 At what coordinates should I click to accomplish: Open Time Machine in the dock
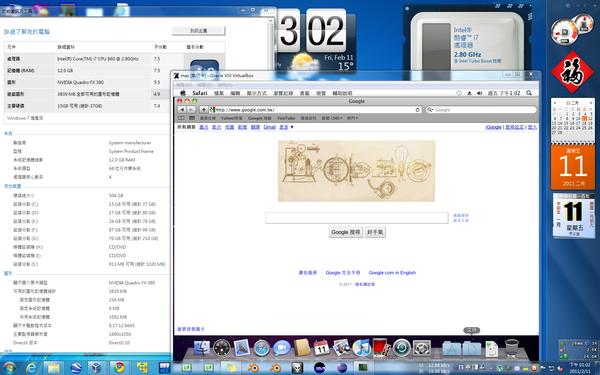point(401,348)
